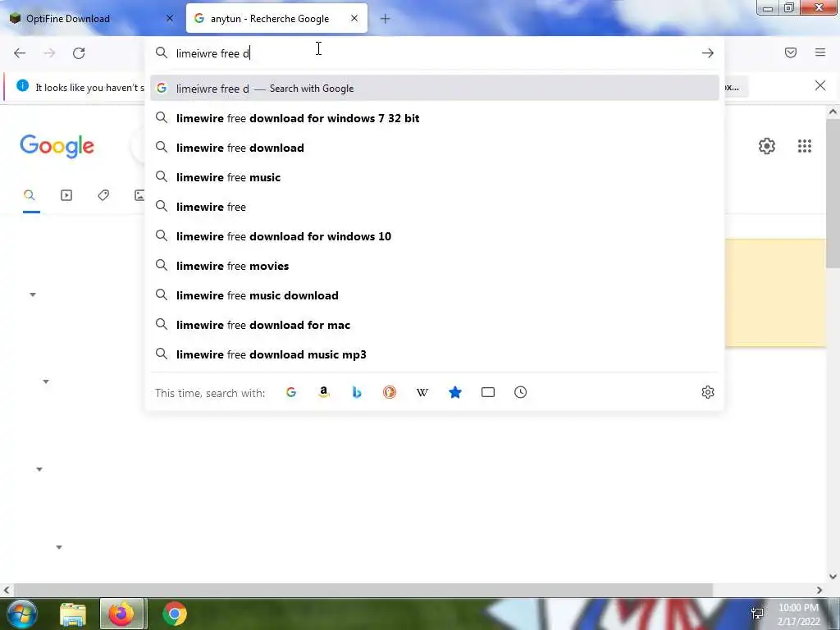Click the scroll right arrow at bottom
840x630 pixels.
(x=819, y=590)
